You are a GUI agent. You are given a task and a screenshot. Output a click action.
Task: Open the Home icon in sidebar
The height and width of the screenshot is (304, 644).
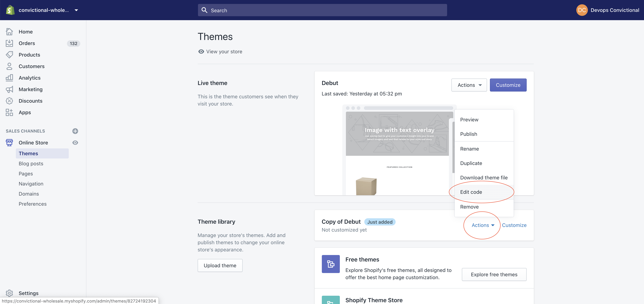9,32
